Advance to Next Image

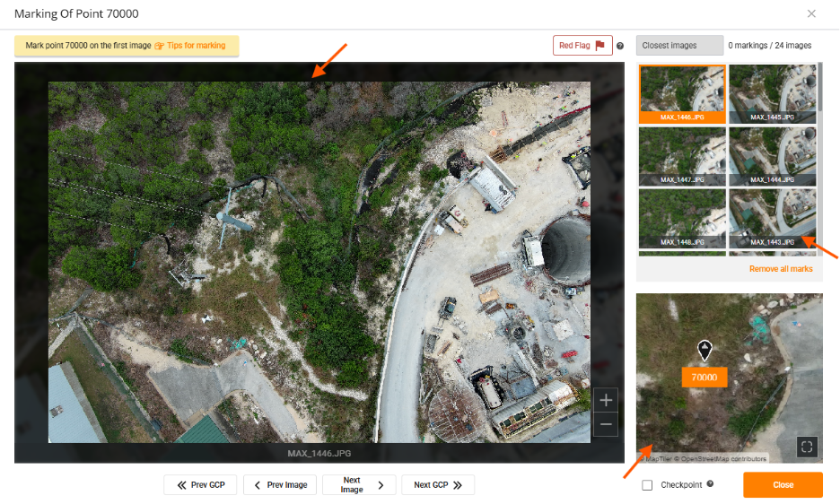point(359,485)
